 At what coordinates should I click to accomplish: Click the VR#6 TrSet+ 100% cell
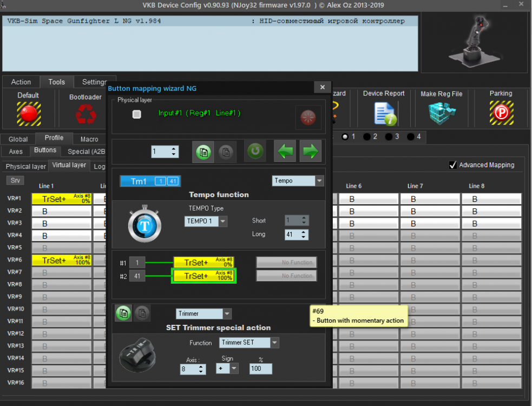[x=62, y=260]
